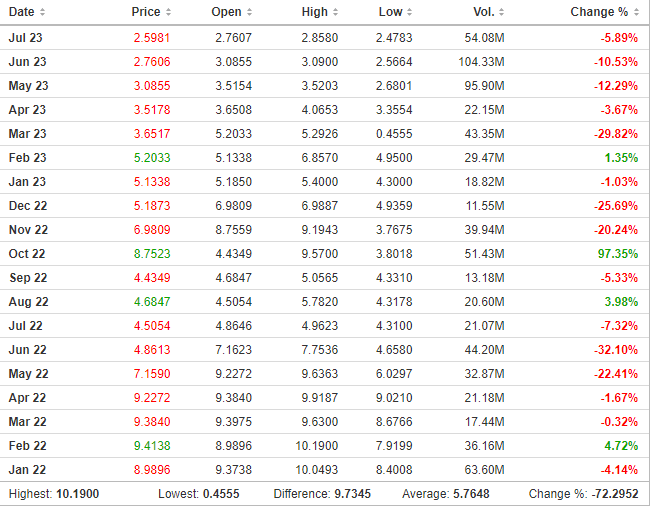Click the 97.35% change value
Viewport: 650px width, 506px height.
click(x=614, y=254)
